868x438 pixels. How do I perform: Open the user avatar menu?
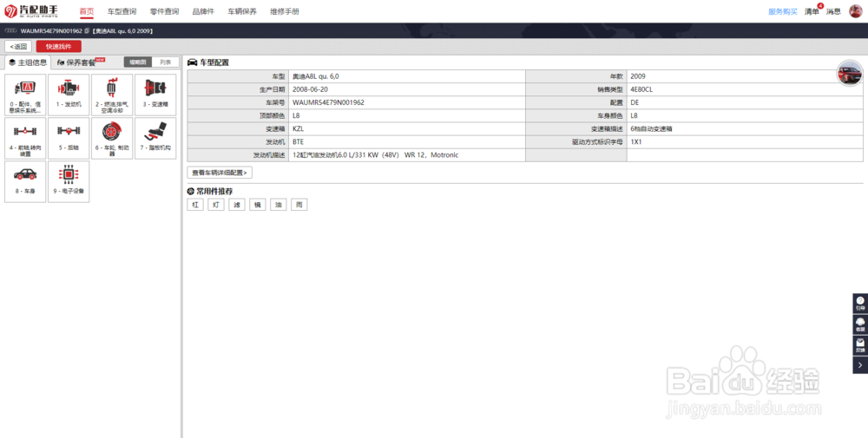(x=855, y=11)
